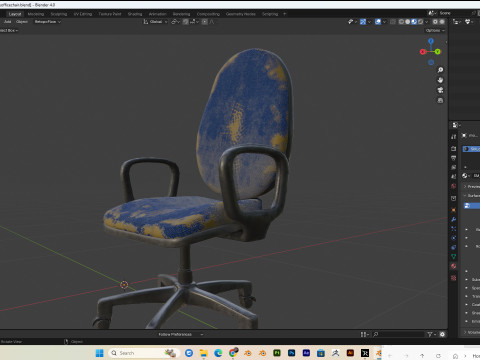Open the Object Constraints tab
Image resolution: width=480 pixels, height=360 pixels.
click(454, 247)
